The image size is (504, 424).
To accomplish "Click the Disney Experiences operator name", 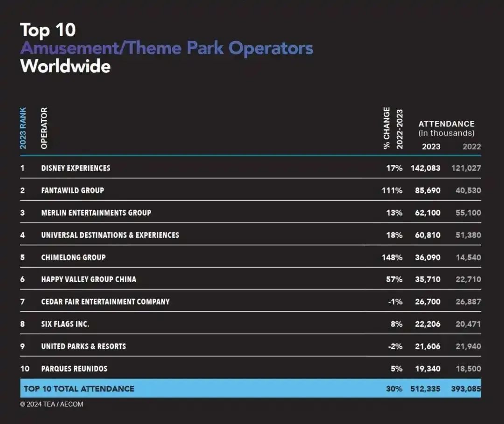I will coord(76,168).
